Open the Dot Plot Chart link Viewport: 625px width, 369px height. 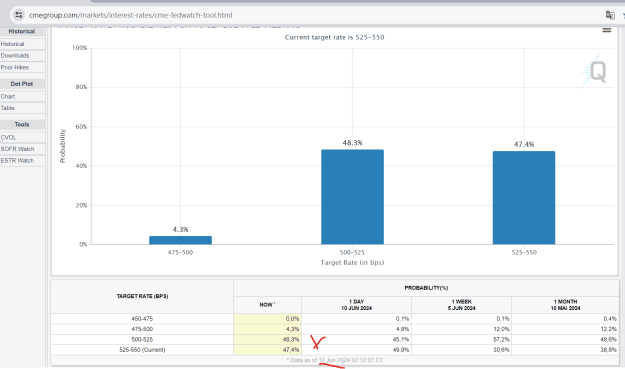[8, 97]
